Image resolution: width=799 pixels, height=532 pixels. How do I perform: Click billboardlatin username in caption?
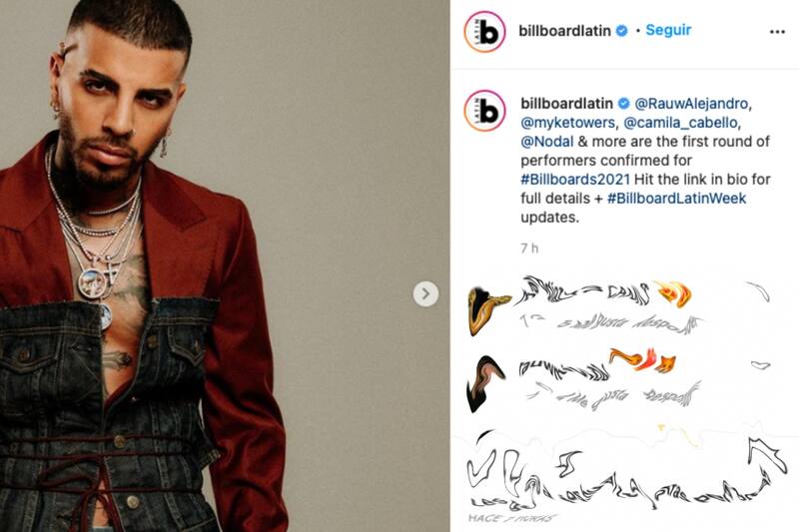point(566,104)
